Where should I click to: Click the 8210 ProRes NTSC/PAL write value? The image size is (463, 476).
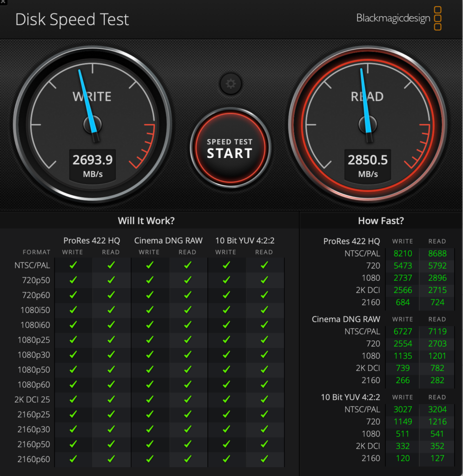[403, 254]
